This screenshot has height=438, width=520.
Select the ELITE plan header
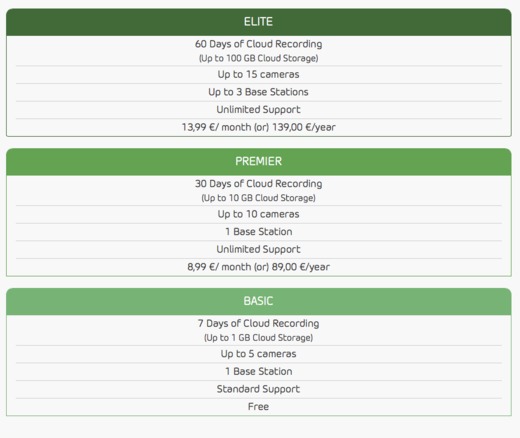coord(259,22)
